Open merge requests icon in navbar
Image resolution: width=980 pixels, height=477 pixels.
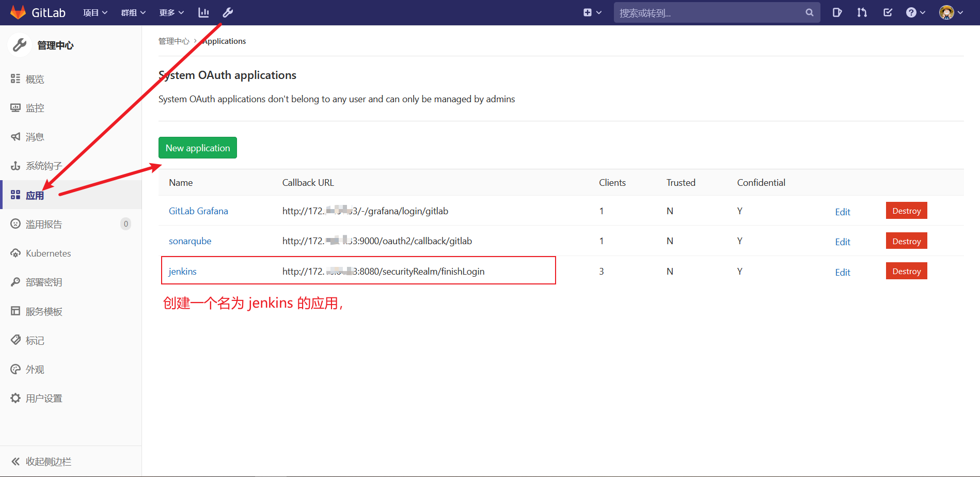[862, 12]
